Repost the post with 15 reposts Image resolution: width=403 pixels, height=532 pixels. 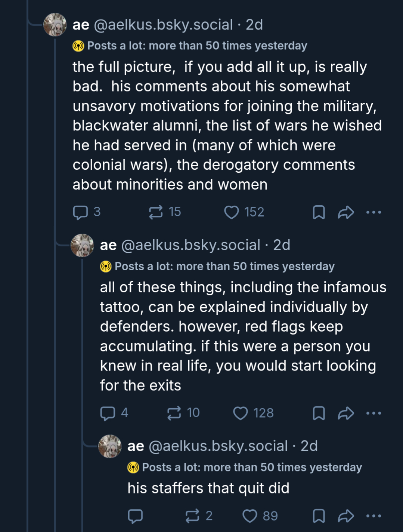[156, 212]
